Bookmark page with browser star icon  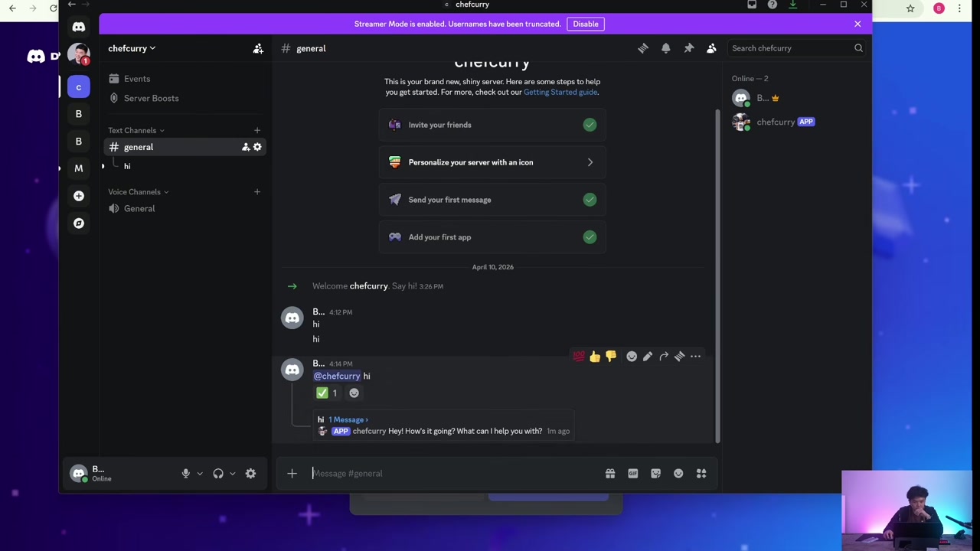point(910,8)
